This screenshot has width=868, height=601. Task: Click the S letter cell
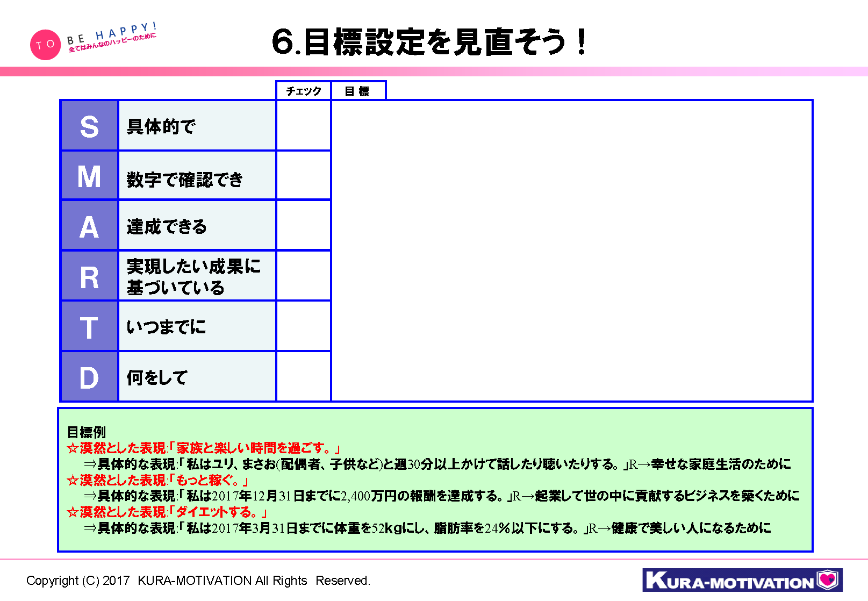pos(89,126)
